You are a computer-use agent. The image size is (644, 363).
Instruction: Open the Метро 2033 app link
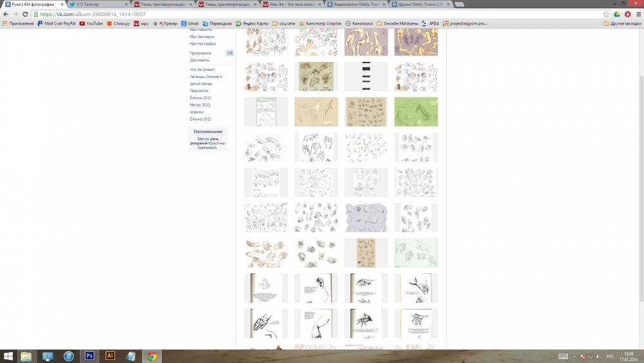point(200,105)
